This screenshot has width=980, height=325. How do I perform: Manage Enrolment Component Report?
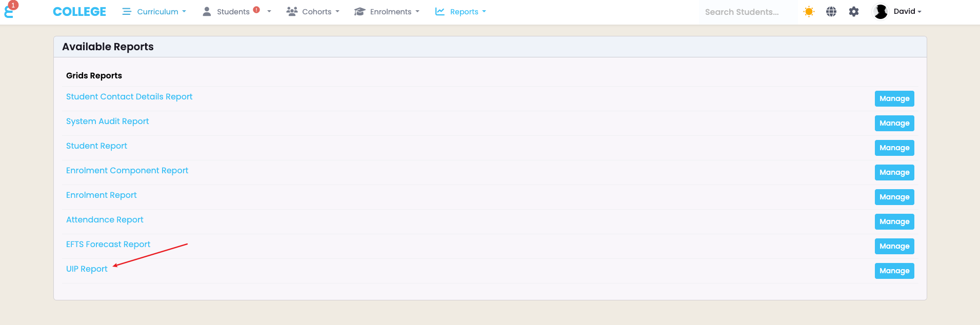pos(894,172)
